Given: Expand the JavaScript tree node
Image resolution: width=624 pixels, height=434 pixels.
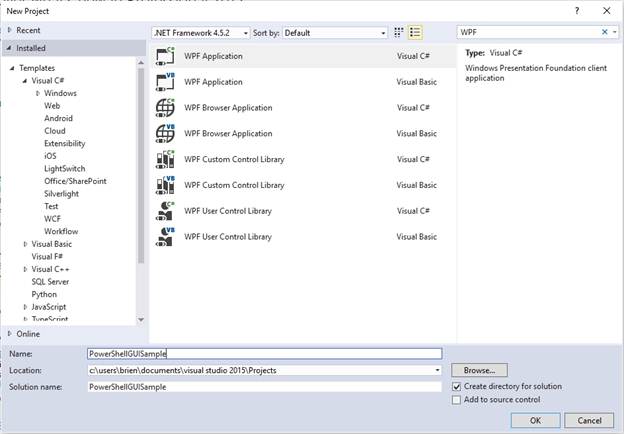Looking at the screenshot, I should [x=25, y=307].
